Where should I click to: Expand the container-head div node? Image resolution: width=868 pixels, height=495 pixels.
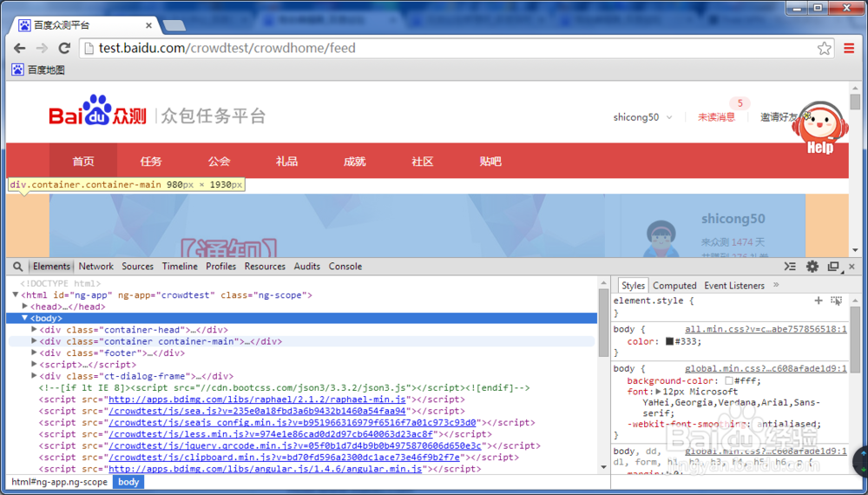pos(35,329)
